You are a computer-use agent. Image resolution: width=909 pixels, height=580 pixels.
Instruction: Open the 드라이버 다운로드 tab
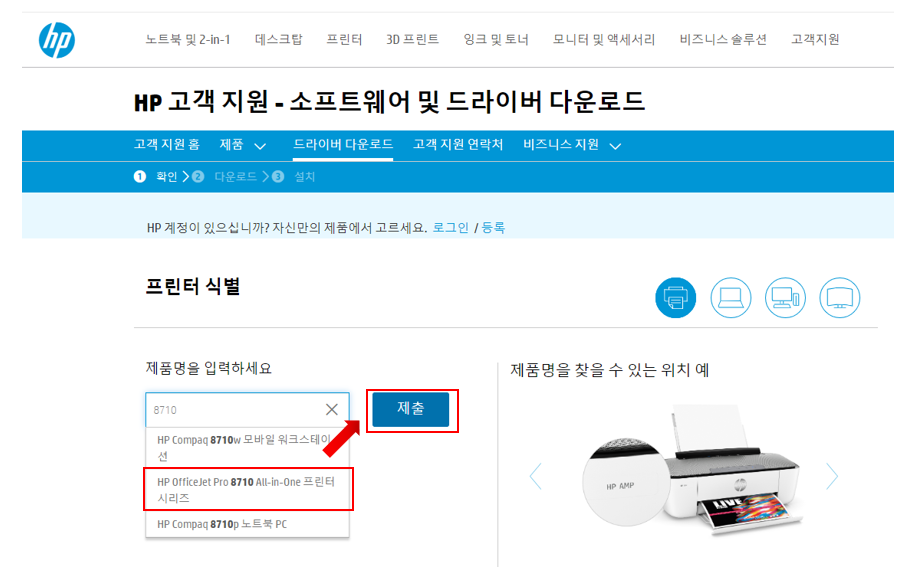pyautogui.click(x=343, y=144)
